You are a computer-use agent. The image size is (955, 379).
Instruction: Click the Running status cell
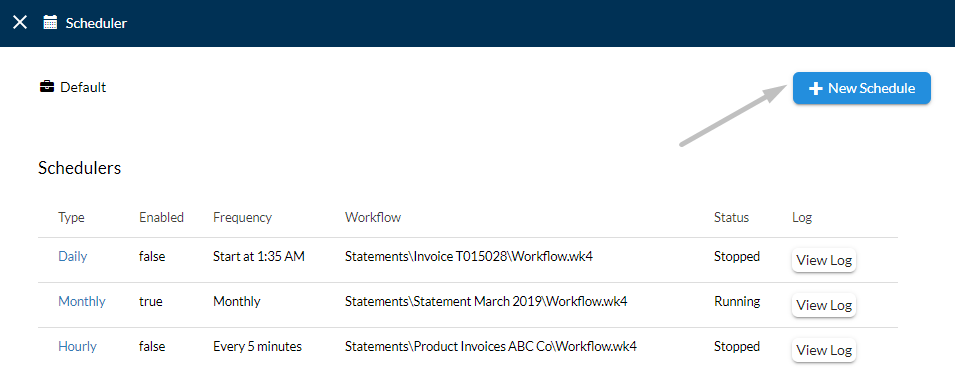tap(737, 301)
